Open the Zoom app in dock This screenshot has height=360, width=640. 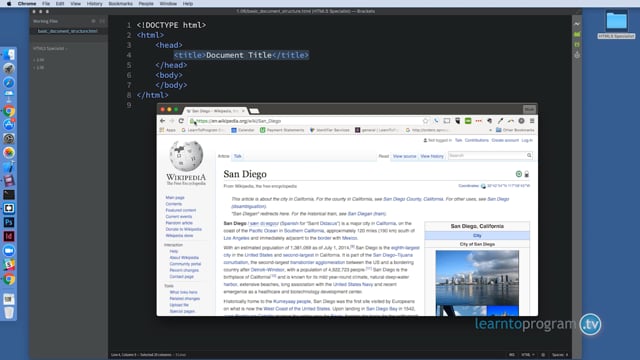pos(9,251)
